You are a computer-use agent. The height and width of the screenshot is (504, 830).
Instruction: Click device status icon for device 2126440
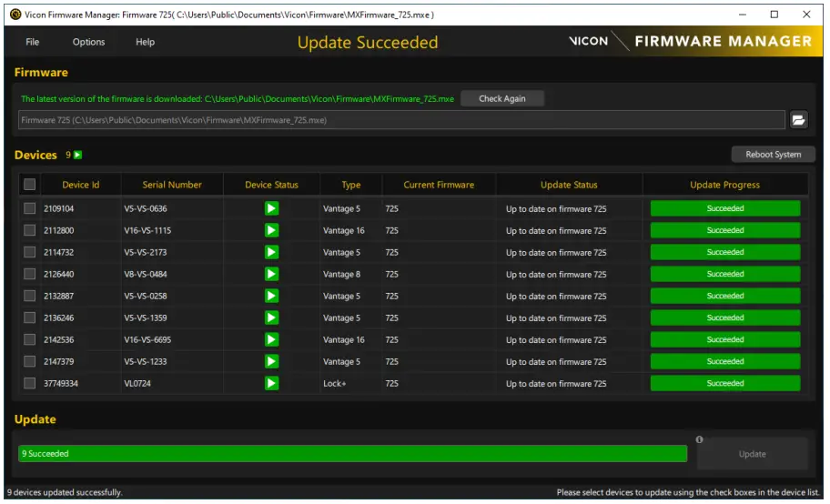[x=271, y=274]
